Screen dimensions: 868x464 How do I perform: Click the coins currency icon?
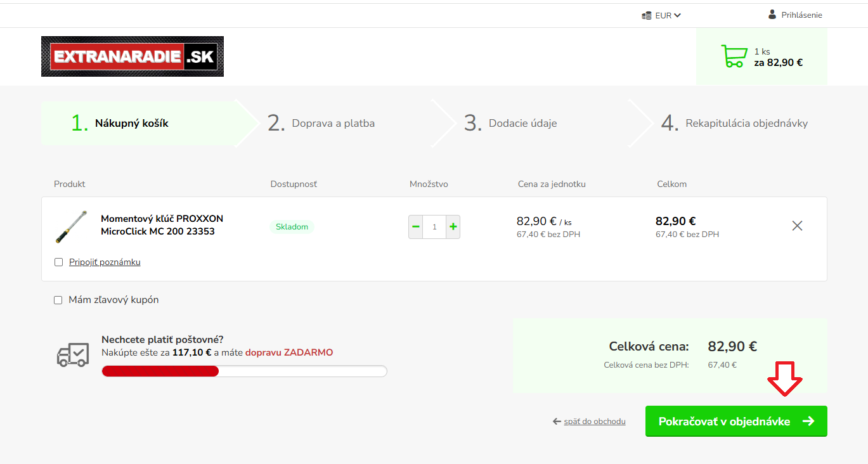point(646,16)
